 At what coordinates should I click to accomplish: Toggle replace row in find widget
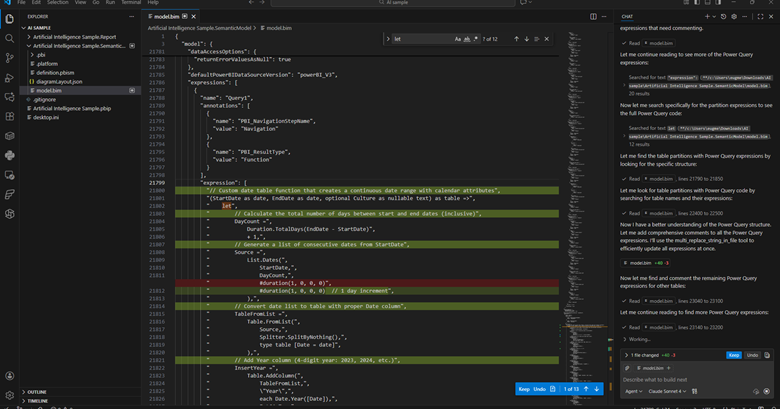[x=388, y=39]
